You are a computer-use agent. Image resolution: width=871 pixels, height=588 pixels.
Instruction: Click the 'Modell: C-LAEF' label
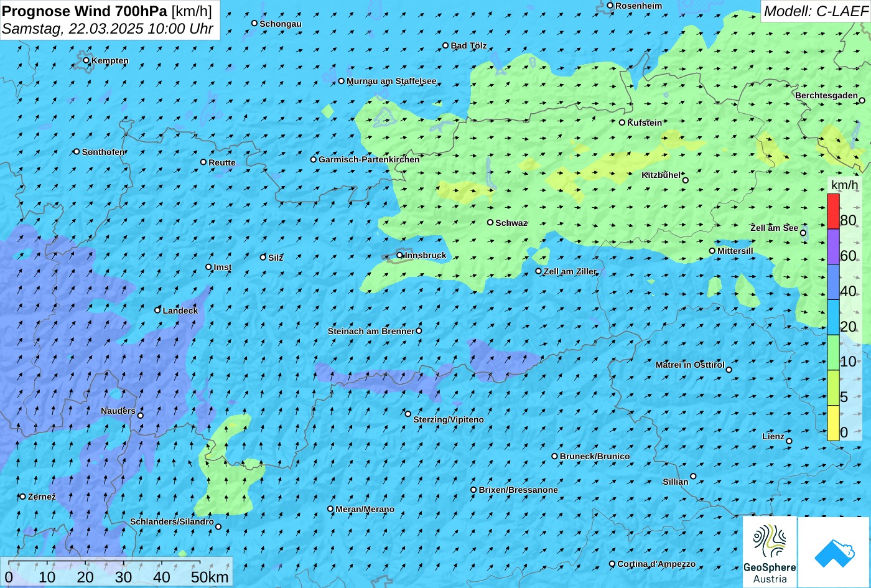815,11
